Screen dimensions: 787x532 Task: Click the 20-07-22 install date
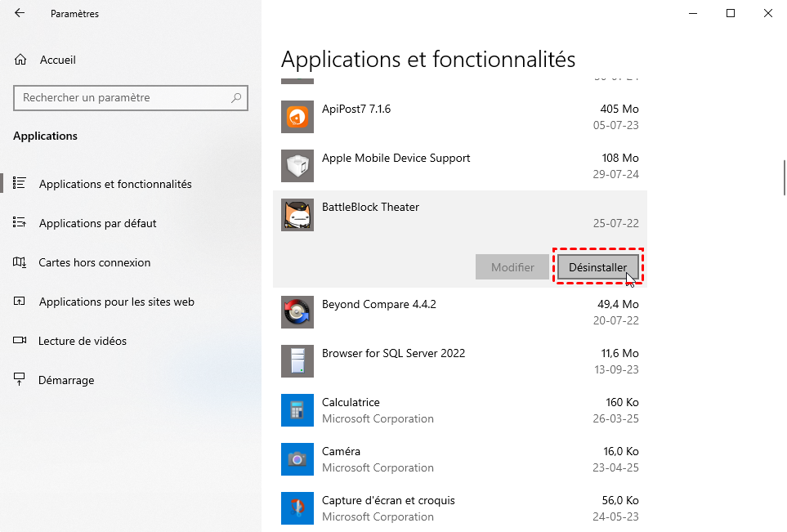tap(616, 320)
